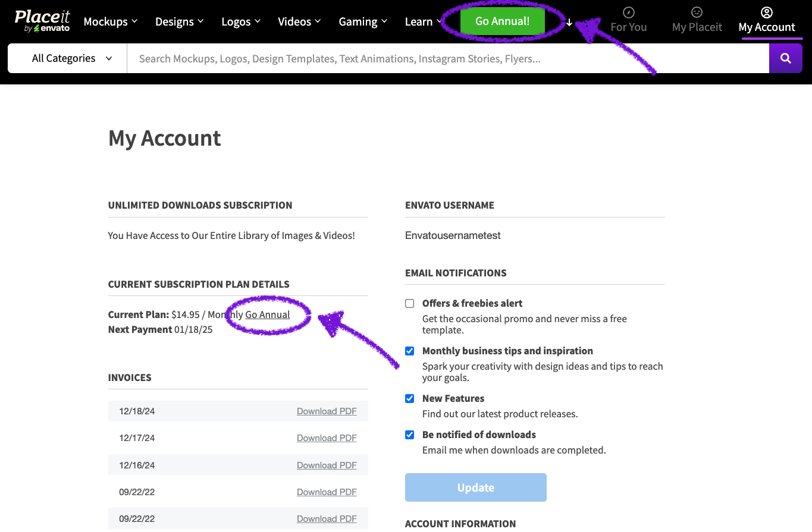Click the Go Annual link beside Current Plan
The height and width of the screenshot is (532, 812).
(268, 314)
